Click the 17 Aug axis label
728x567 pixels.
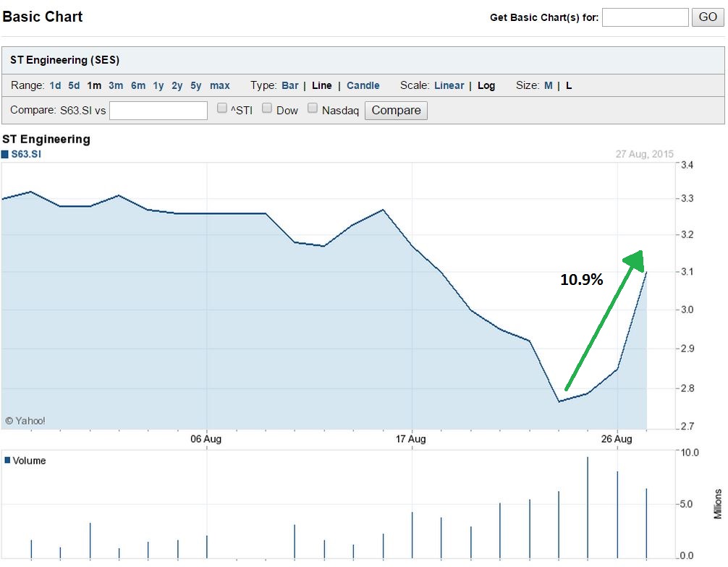coord(410,439)
